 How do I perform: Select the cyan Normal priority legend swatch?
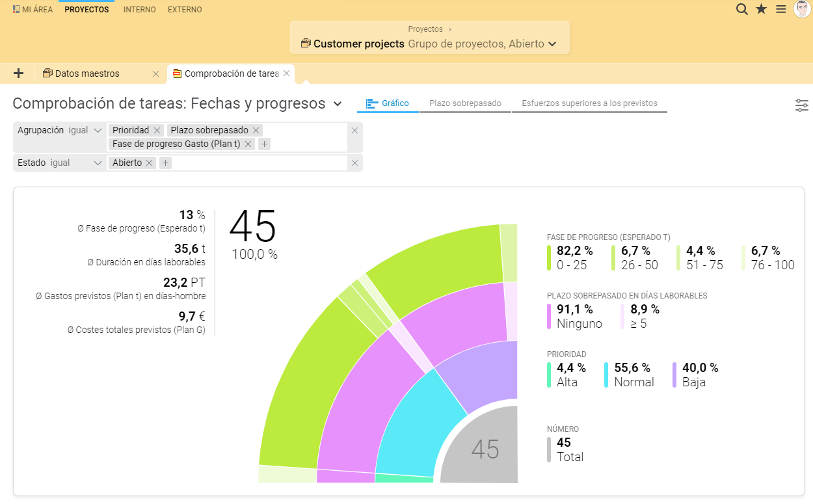[x=606, y=375]
